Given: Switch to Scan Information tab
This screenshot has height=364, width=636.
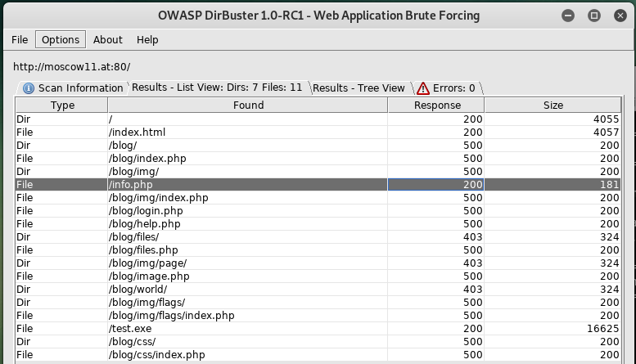Looking at the screenshot, I should click(73, 88).
